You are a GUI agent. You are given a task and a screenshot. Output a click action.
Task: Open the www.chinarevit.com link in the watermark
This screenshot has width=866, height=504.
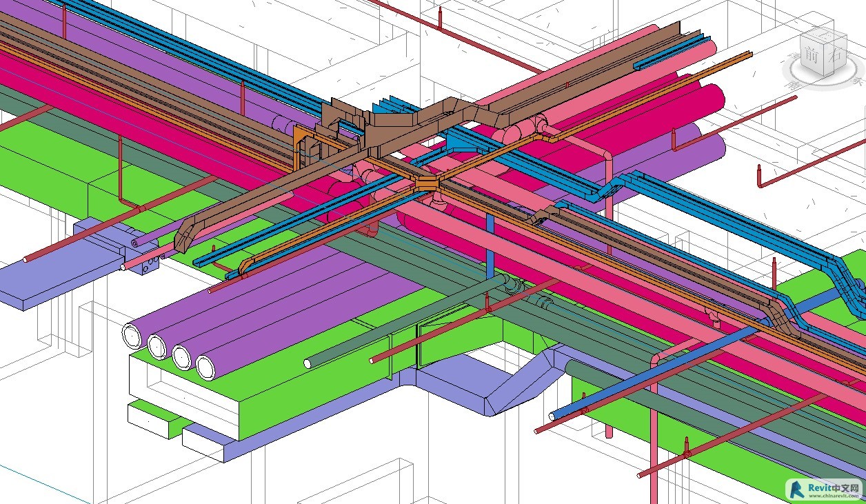click(x=835, y=496)
